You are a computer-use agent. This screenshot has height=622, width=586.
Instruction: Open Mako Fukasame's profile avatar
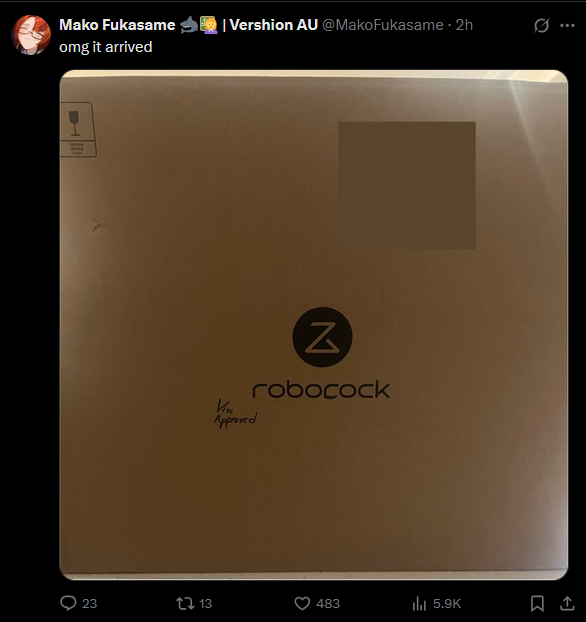click(31, 35)
